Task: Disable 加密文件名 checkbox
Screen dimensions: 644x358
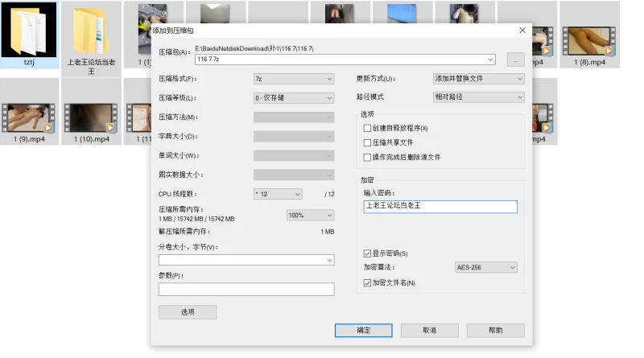Action: tap(368, 282)
